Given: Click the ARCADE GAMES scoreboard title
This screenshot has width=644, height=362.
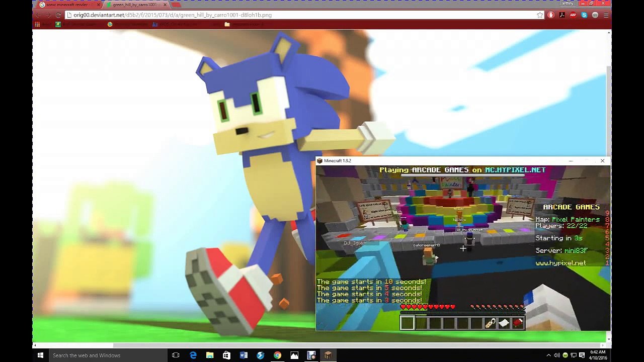Looking at the screenshot, I should pos(571,207).
